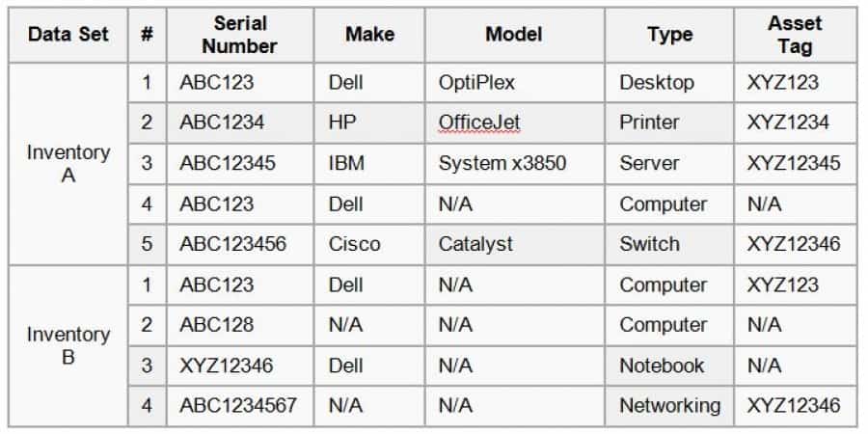
Task: Select the System x3850 cell
Action: tap(502, 164)
